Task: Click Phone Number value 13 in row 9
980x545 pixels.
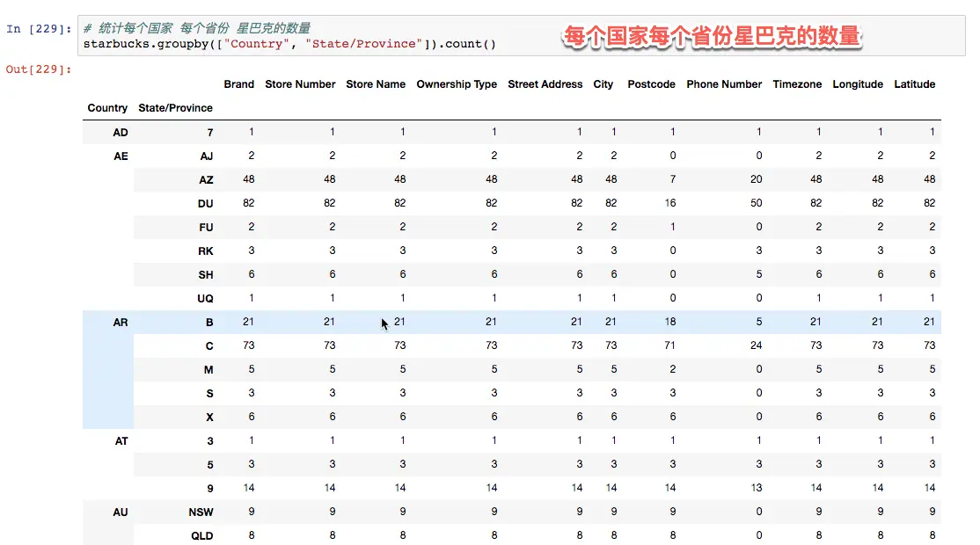Action: click(757, 488)
